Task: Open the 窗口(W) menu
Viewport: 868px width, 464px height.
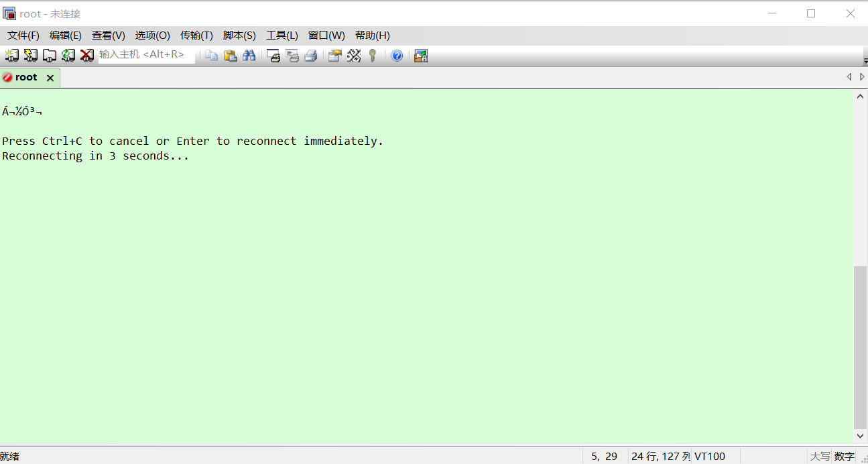Action: 326,36
